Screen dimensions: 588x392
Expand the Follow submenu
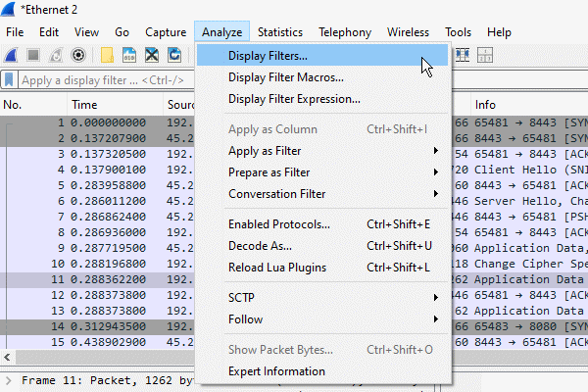pos(322,319)
